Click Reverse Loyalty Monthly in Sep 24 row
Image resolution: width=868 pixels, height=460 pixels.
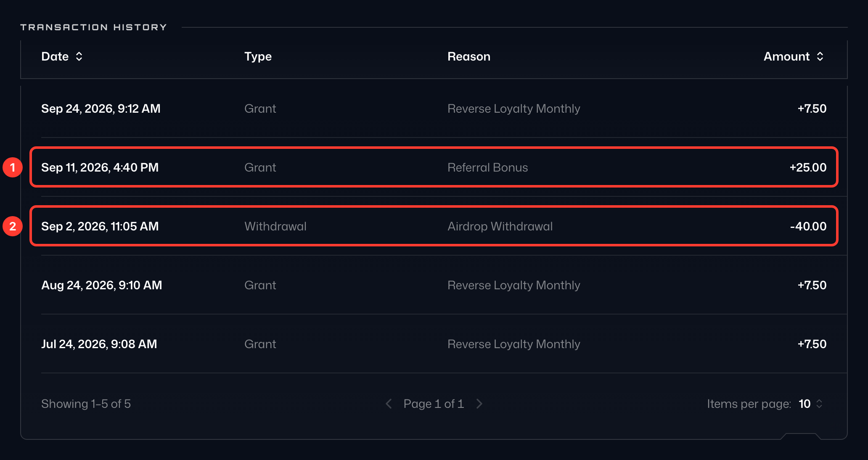513,108
